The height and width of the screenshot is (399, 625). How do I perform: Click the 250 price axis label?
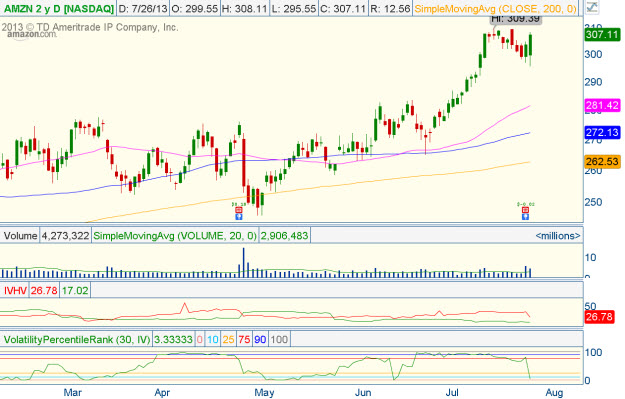click(x=593, y=202)
